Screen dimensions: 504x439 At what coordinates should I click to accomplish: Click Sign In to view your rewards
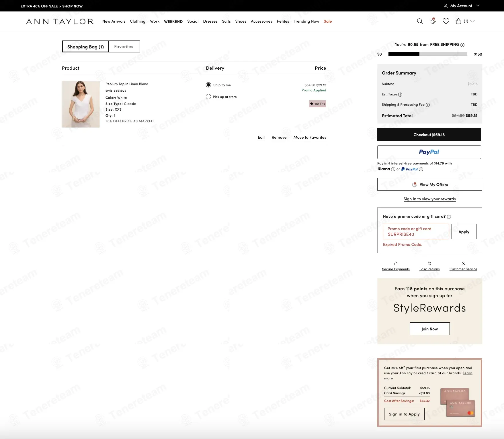(429, 199)
